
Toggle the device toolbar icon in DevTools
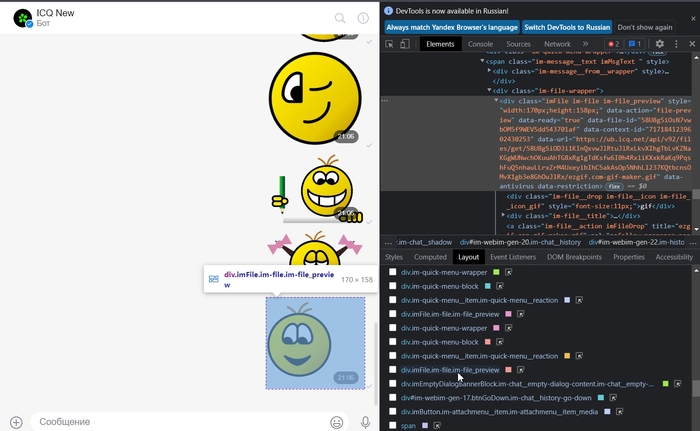[x=404, y=44]
